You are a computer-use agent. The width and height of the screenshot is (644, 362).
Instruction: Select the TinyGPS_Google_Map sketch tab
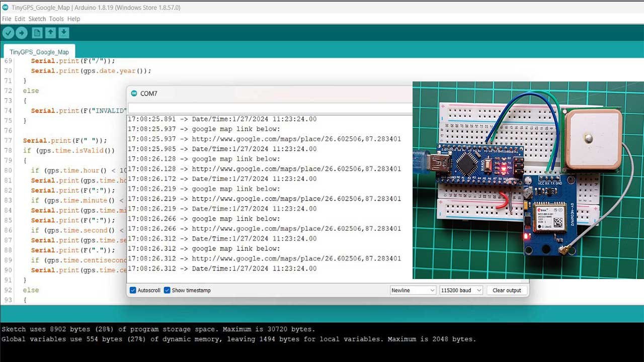tap(39, 52)
